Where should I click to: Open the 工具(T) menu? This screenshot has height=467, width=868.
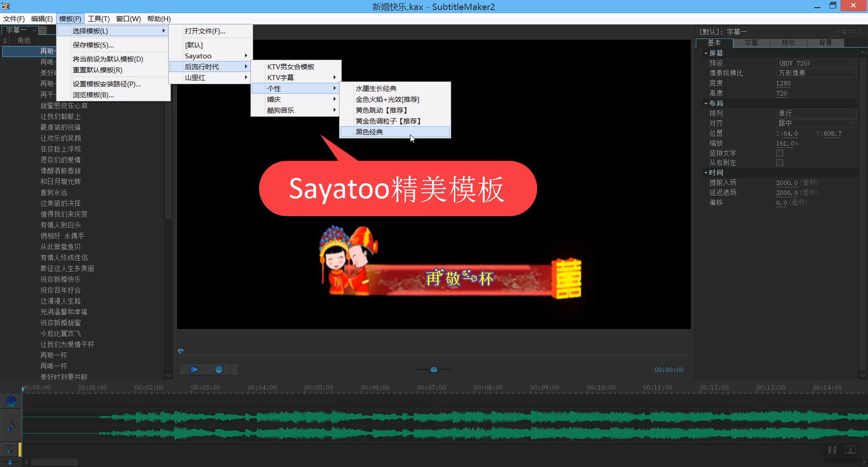click(99, 19)
